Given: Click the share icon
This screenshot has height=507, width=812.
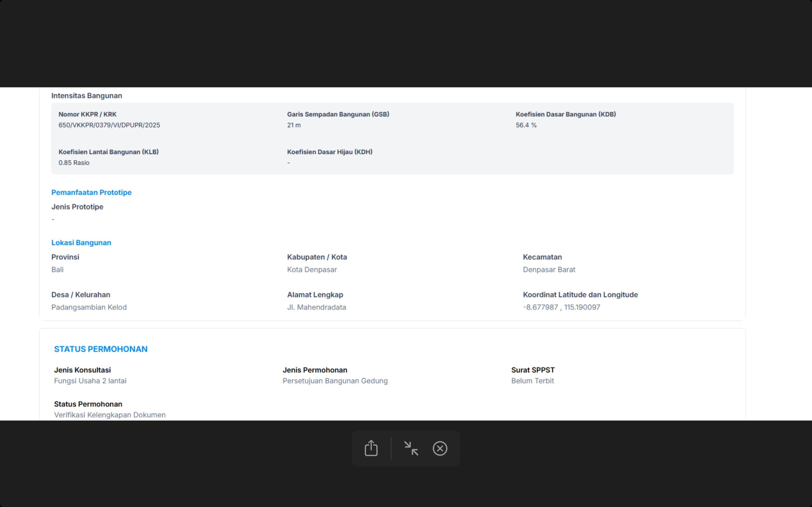Looking at the screenshot, I should pos(371,448).
